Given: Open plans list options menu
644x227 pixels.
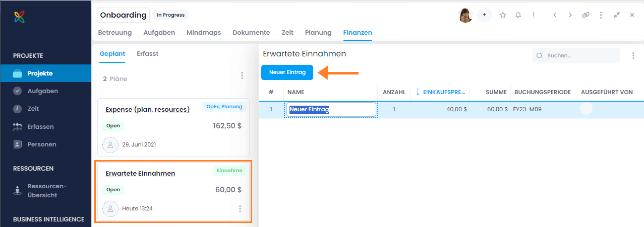Looking at the screenshot, I should (x=242, y=75).
